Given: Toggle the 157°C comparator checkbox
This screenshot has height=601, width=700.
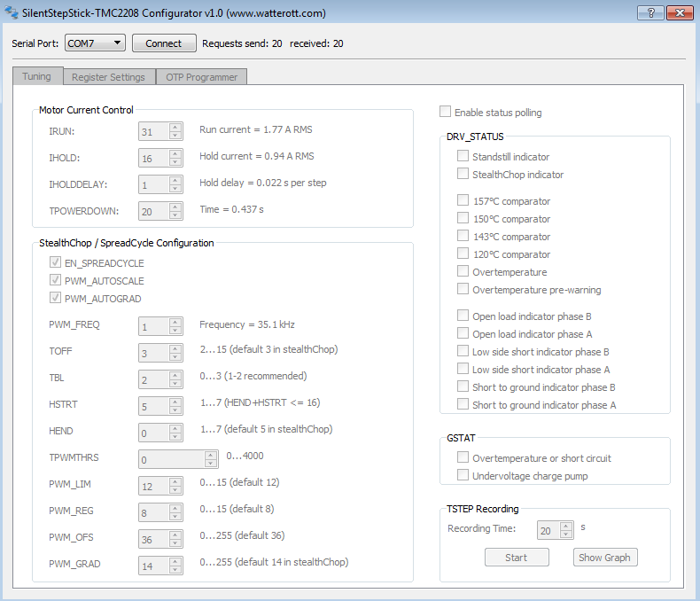Looking at the screenshot, I should (463, 200).
